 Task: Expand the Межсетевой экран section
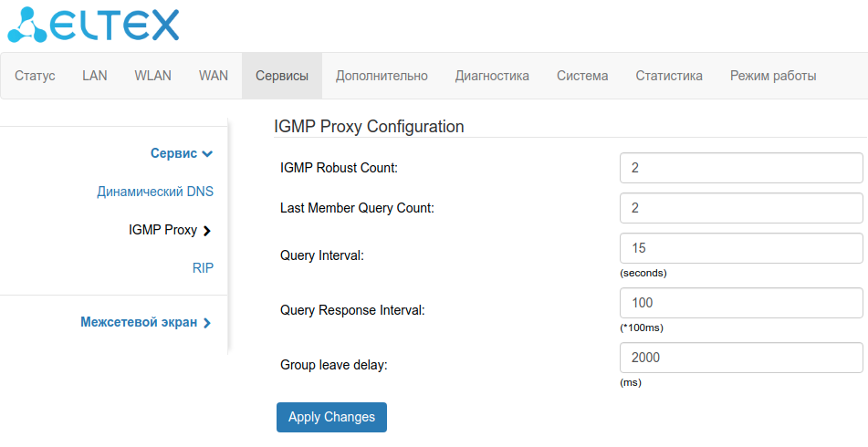[146, 322]
